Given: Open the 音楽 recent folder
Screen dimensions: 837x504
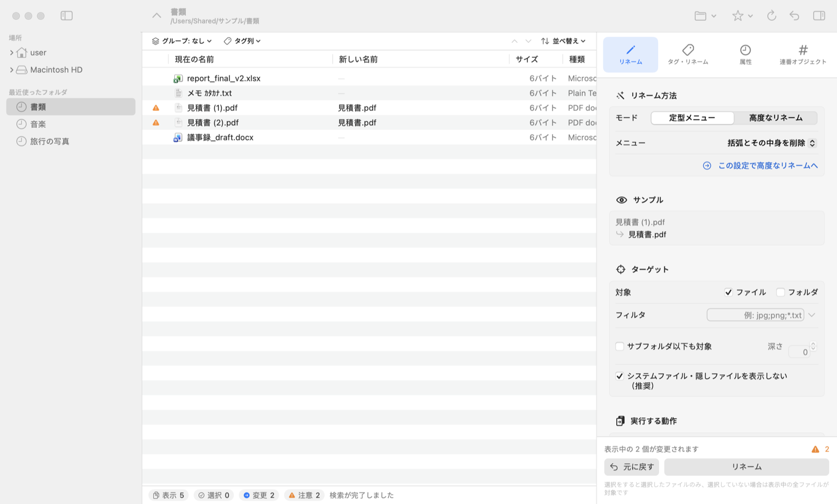Looking at the screenshot, I should coord(71,124).
